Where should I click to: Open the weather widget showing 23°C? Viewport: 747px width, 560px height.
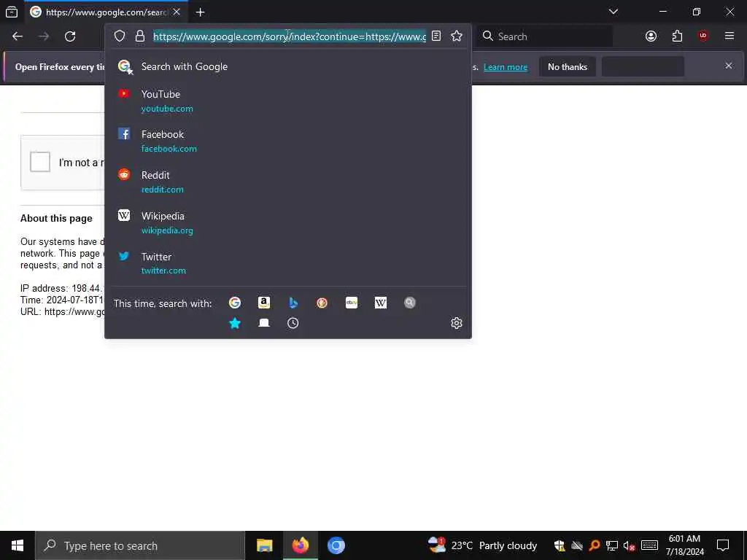482,545
